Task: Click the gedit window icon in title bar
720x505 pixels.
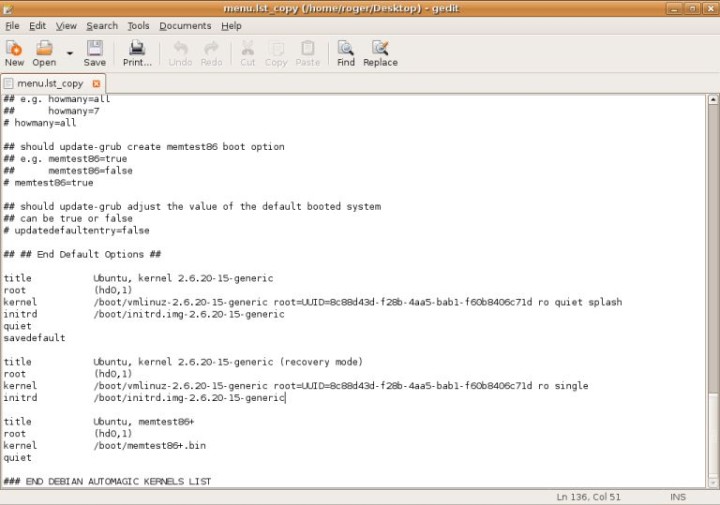Action: tap(7, 9)
